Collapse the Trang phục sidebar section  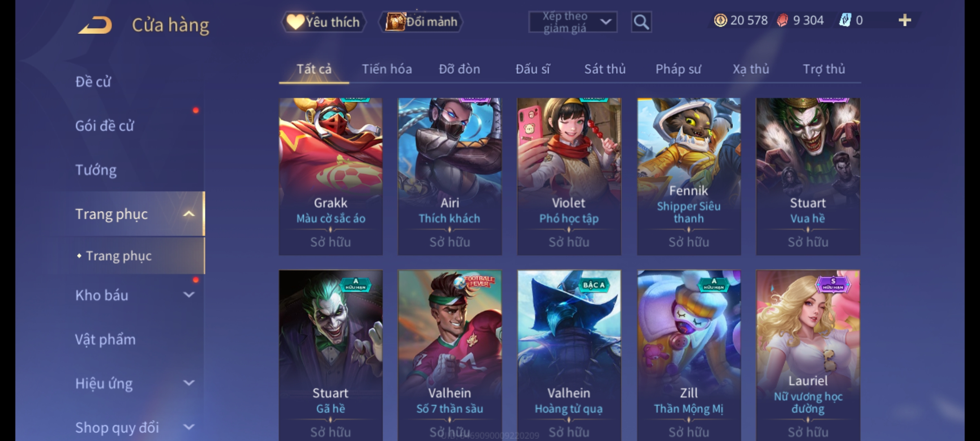pyautogui.click(x=189, y=214)
